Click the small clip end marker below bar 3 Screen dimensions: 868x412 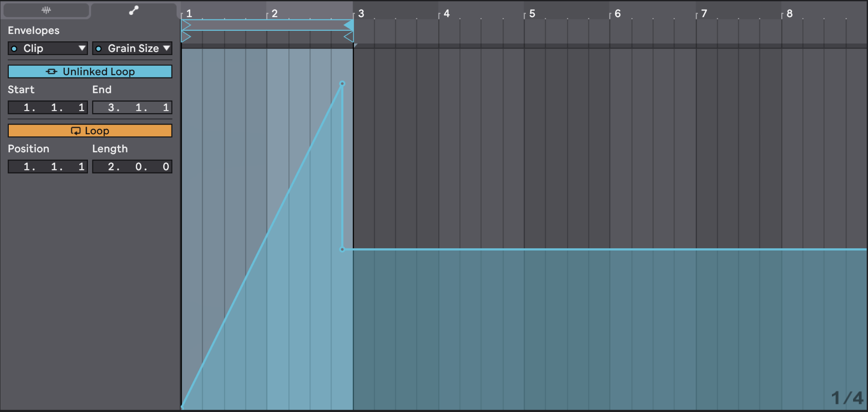pos(355,45)
